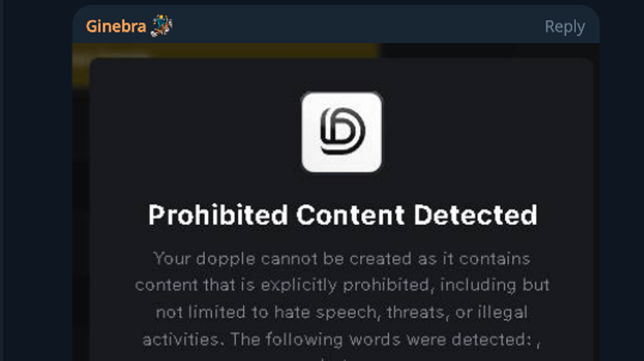Click the word 'Detected' in the heading
This screenshot has width=644, height=361.
coord(476,215)
